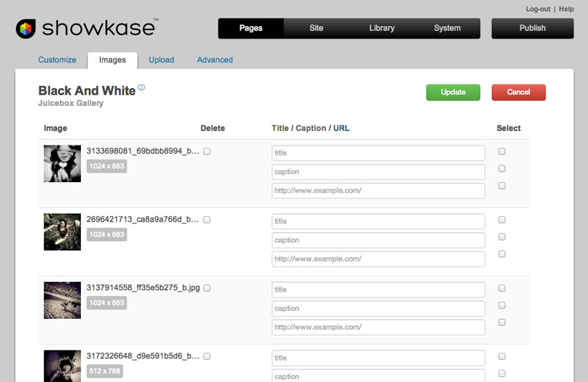This screenshot has height=382, width=588.
Task: Click title field for 3133698081 image
Action: pos(379,153)
